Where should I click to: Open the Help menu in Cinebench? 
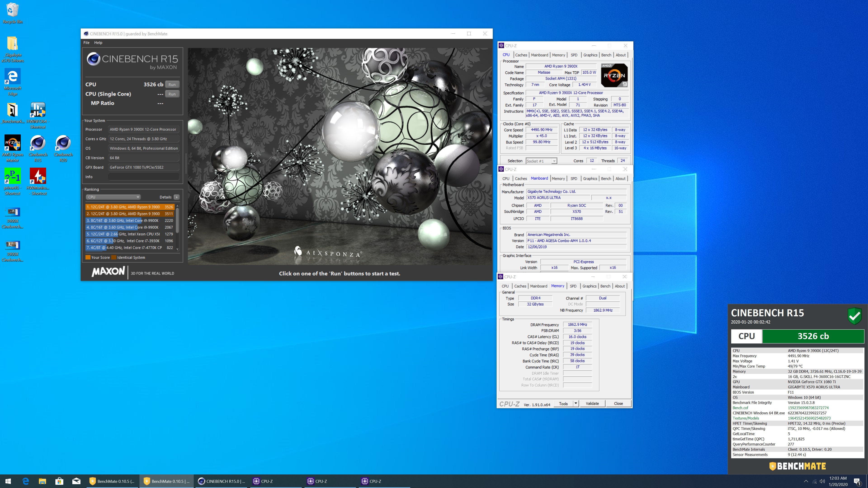tap(98, 43)
